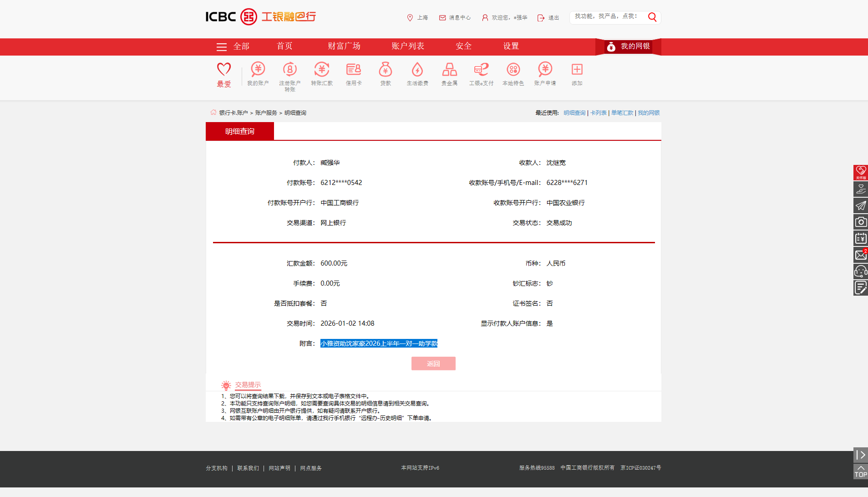Select the 贵金属 precious metals icon
This screenshot has height=497, width=868.
point(449,74)
